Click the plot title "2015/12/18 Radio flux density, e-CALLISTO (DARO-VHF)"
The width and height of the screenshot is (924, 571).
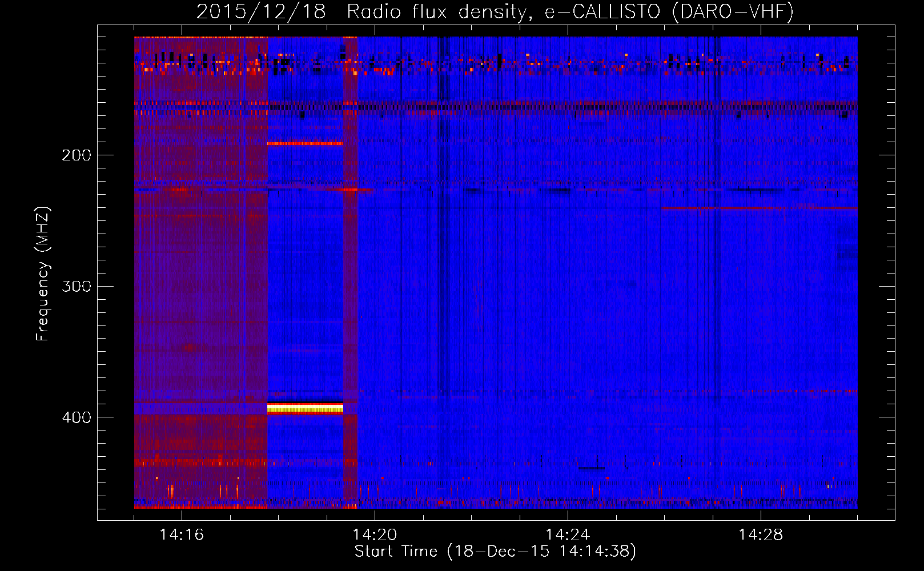pos(495,11)
